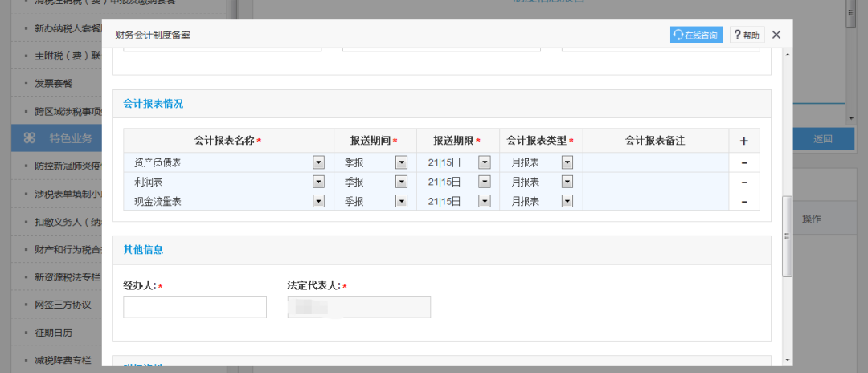
Task: Click the 操作 column header in background
Action: 811,219
